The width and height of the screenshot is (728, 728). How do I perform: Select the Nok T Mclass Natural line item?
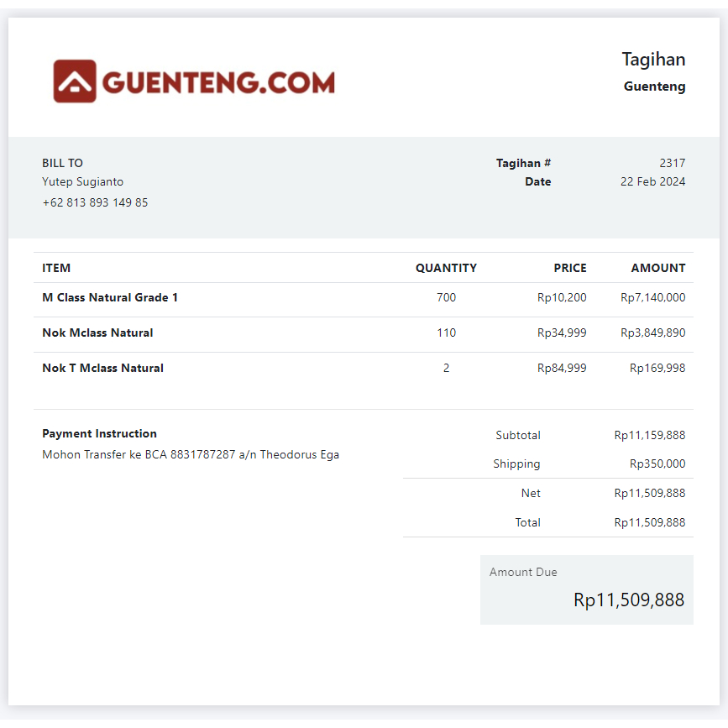coord(102,368)
